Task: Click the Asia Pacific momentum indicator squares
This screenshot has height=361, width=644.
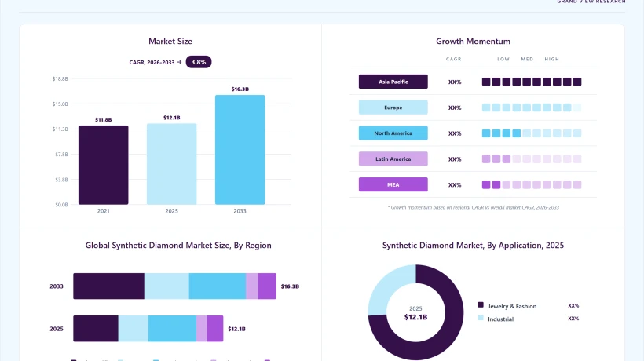Action: pyautogui.click(x=532, y=82)
